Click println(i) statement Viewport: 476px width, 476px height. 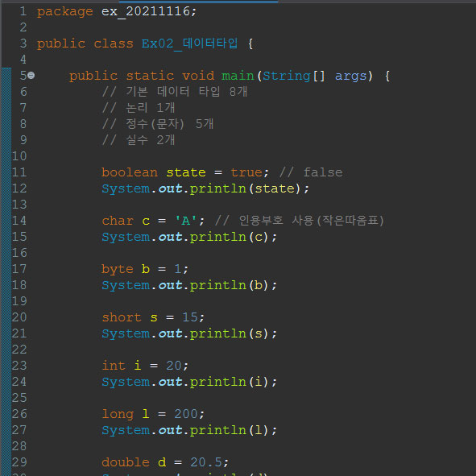[189, 382]
